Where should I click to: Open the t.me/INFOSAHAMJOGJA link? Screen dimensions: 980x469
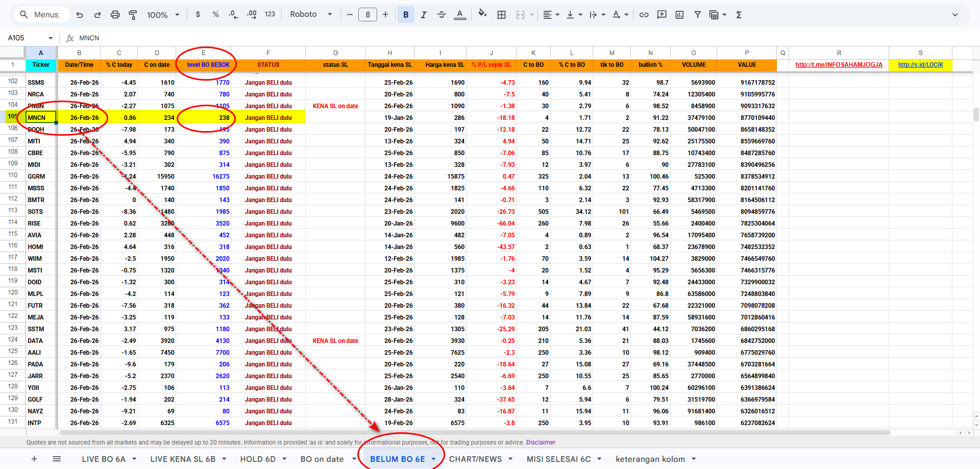coord(839,65)
